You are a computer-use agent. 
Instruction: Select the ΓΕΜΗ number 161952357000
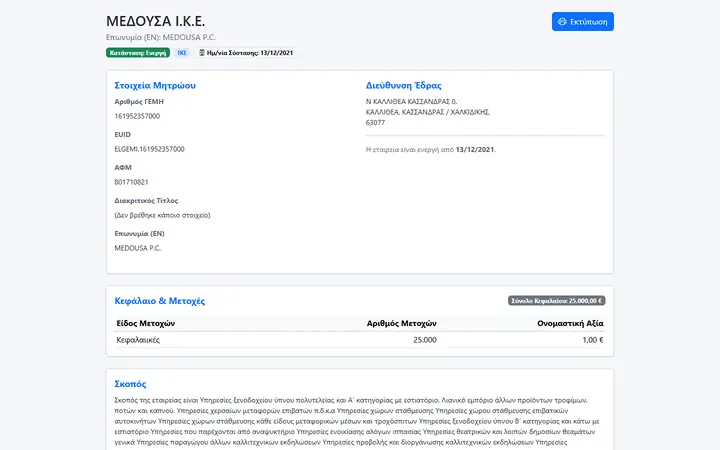click(137, 116)
